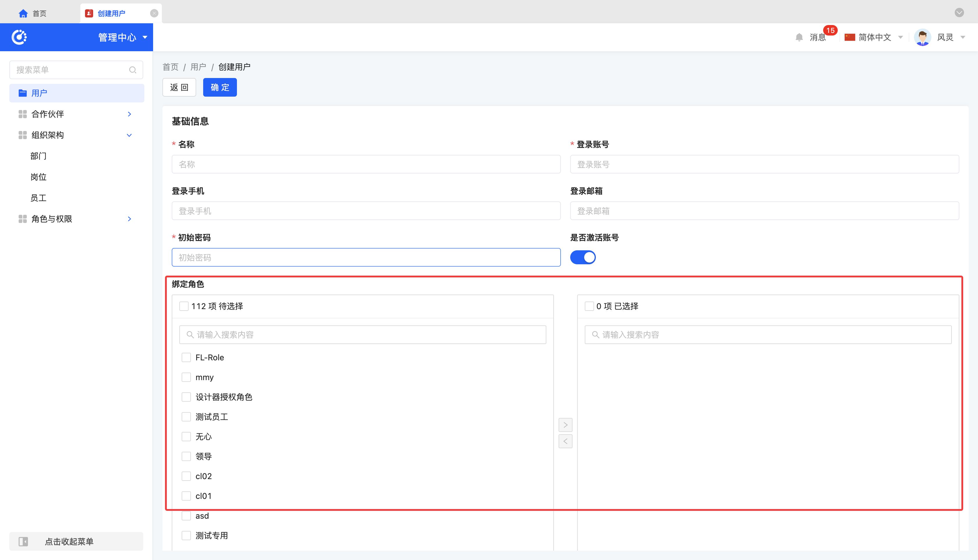Click the notification bell icon

tap(799, 37)
